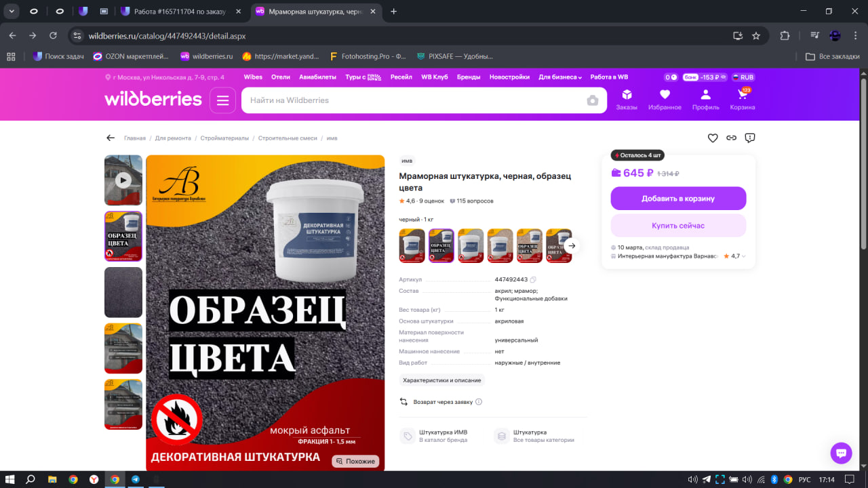Open Telegram from the taskbar
Viewport: 868px width, 488px height.
(x=136, y=479)
